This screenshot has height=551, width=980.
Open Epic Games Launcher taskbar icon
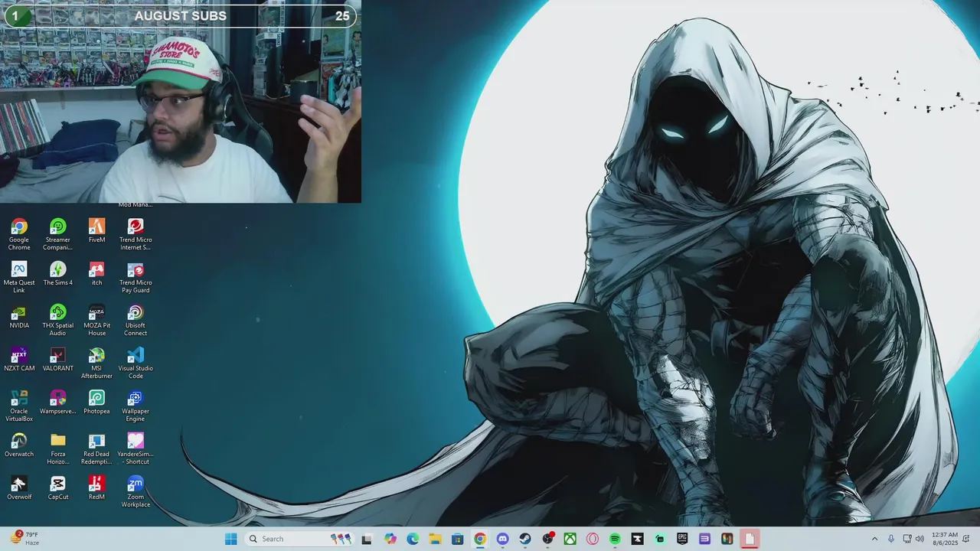point(682,539)
